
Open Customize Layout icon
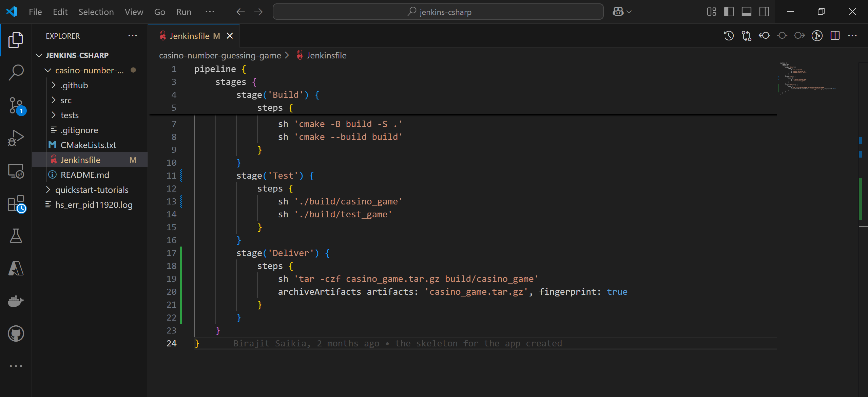711,12
